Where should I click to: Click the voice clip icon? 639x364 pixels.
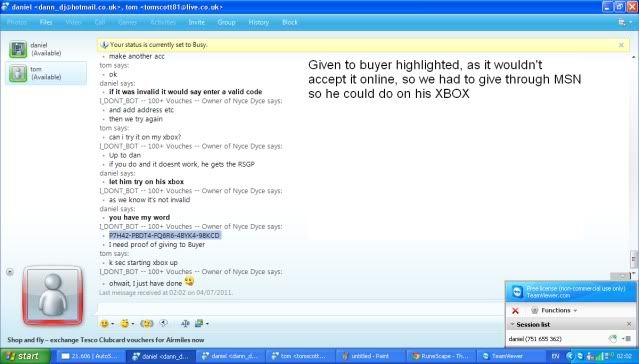point(163,323)
